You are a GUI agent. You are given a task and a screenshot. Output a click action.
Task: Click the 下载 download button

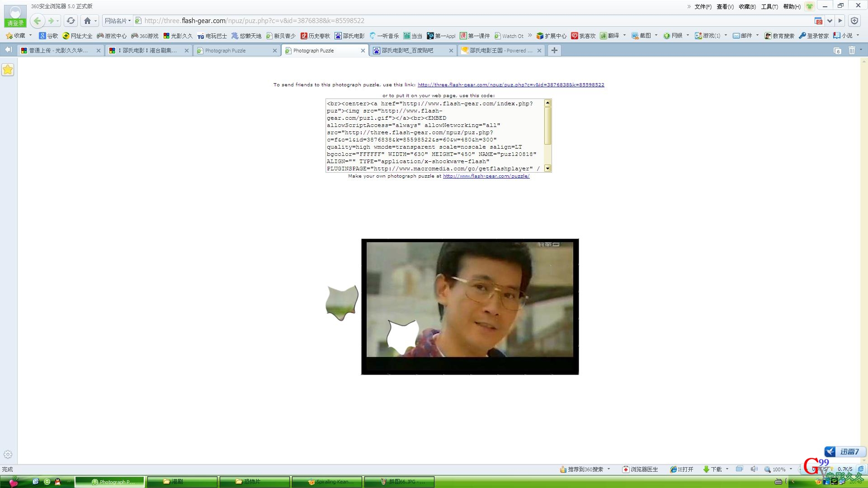[712, 469]
